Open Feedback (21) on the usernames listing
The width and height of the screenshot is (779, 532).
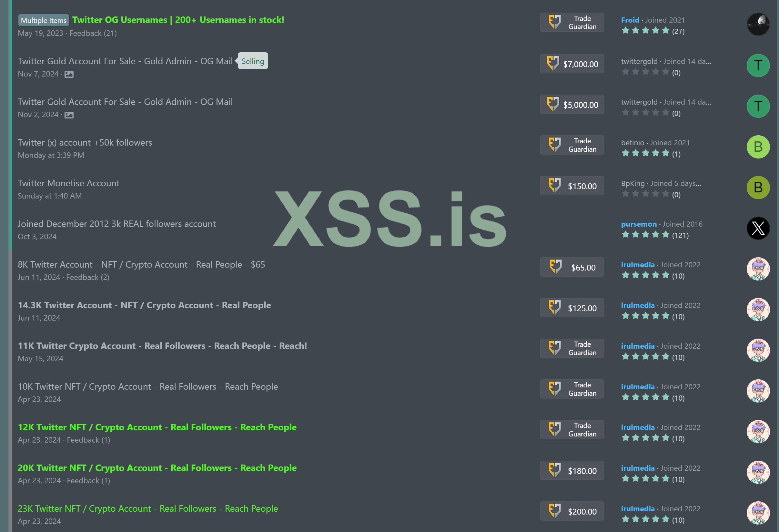pyautogui.click(x=93, y=33)
